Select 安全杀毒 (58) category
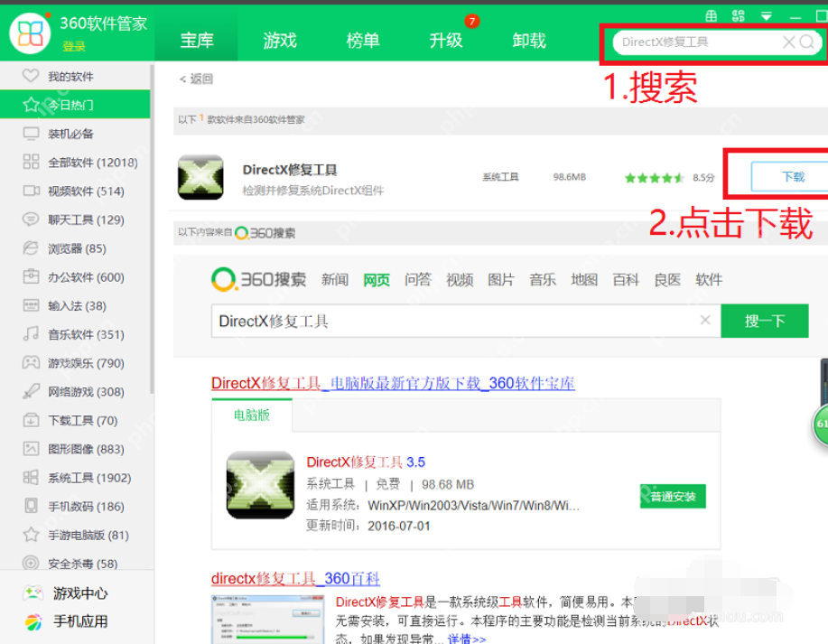 point(75,564)
